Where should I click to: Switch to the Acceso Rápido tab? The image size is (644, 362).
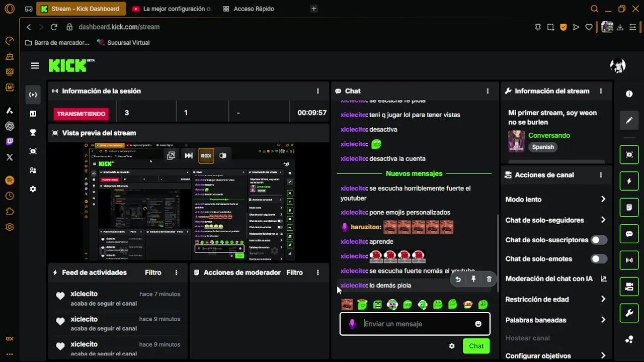pyautogui.click(x=249, y=9)
